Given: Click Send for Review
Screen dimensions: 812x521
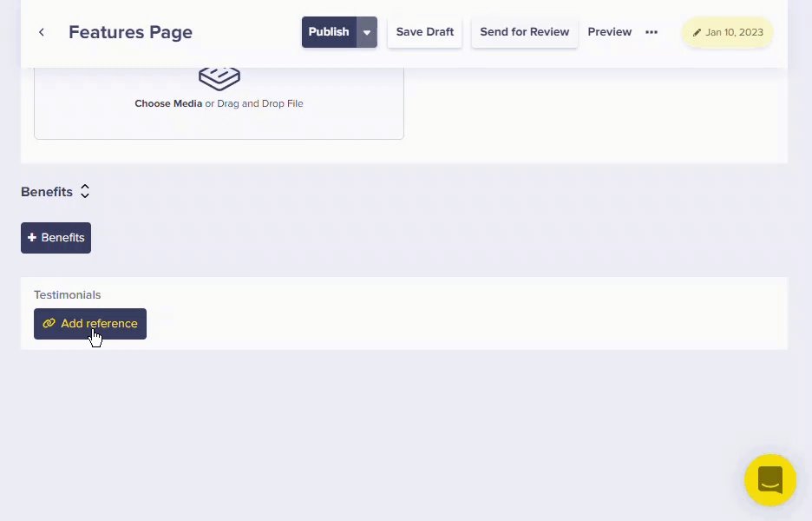Looking at the screenshot, I should (x=524, y=32).
